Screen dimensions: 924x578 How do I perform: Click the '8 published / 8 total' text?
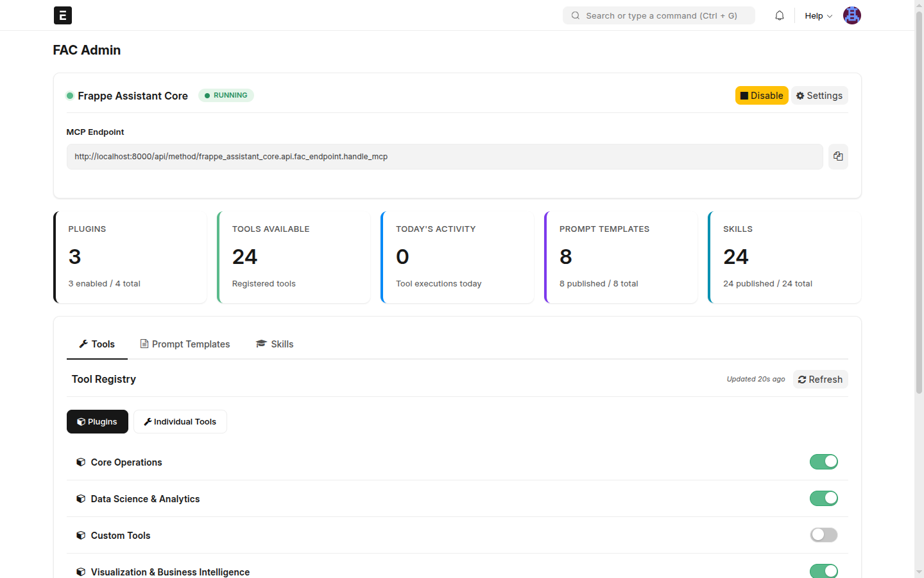[599, 283]
